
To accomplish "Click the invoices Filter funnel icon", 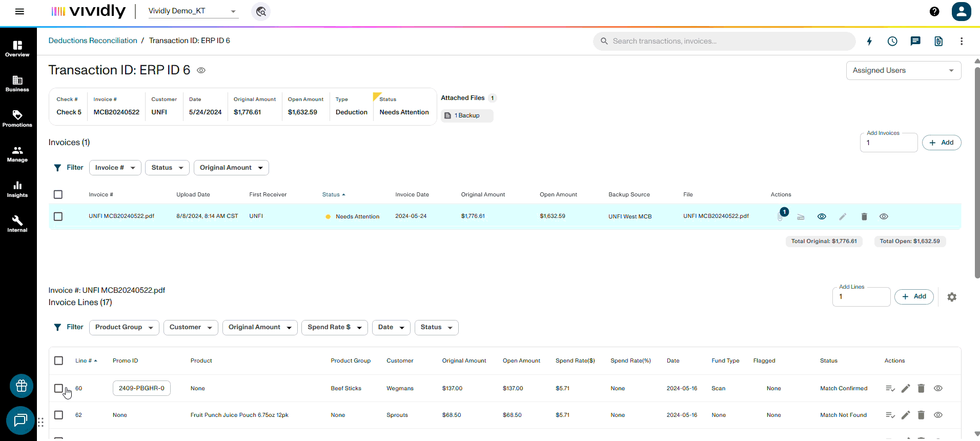I will pyautogui.click(x=57, y=168).
